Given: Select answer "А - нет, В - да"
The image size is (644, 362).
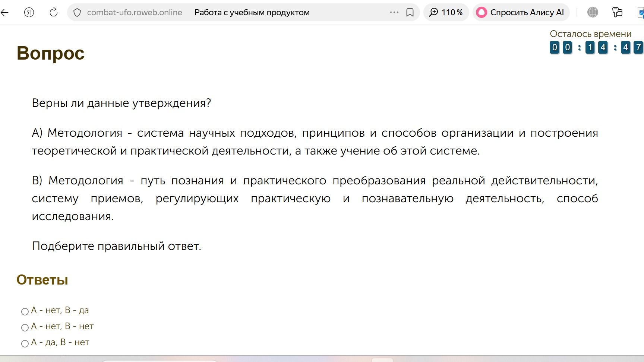Looking at the screenshot, I should point(25,311).
